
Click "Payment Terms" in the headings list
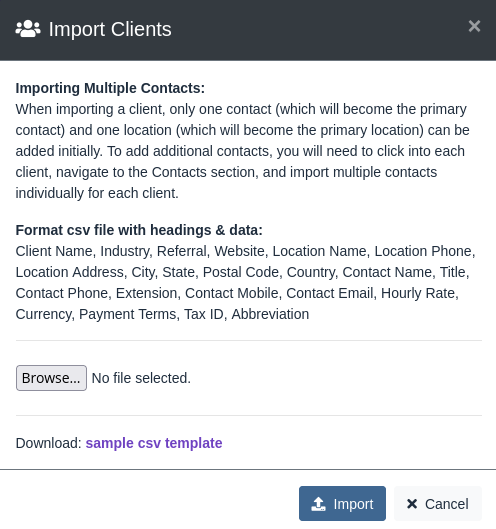click(x=128, y=314)
